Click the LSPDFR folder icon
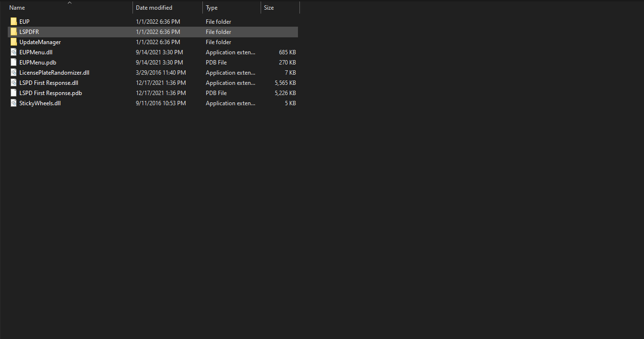The width and height of the screenshot is (644, 339). coord(14,32)
